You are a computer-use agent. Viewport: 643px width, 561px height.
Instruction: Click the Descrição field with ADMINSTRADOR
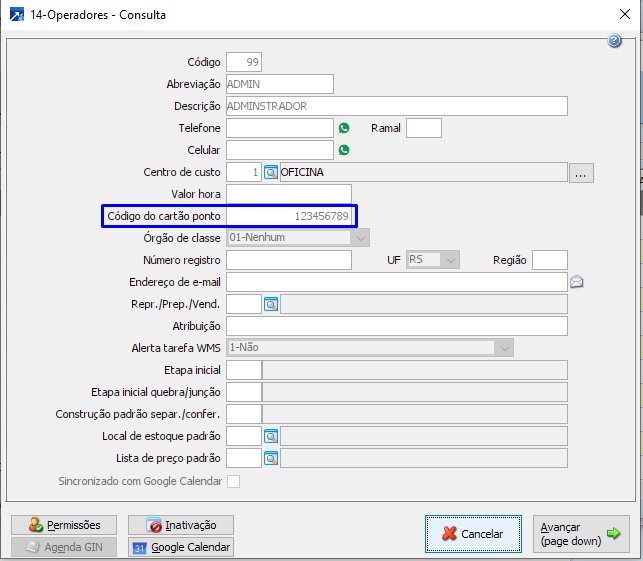click(397, 106)
